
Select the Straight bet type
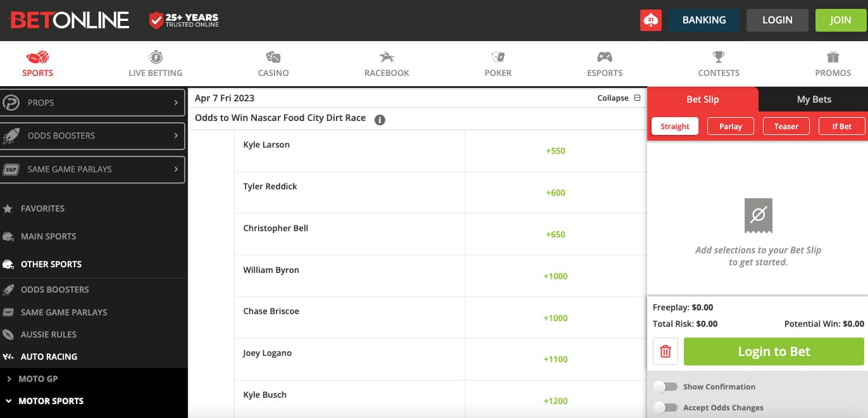(675, 126)
